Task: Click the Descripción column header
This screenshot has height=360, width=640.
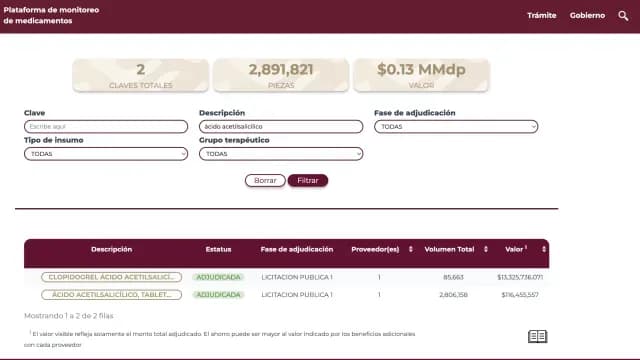Action: pyautogui.click(x=111, y=249)
